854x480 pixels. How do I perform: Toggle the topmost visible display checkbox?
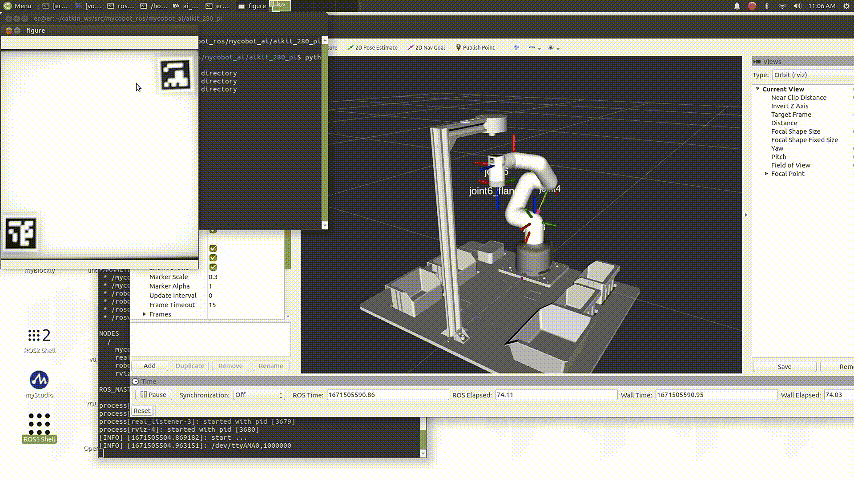[x=212, y=246]
